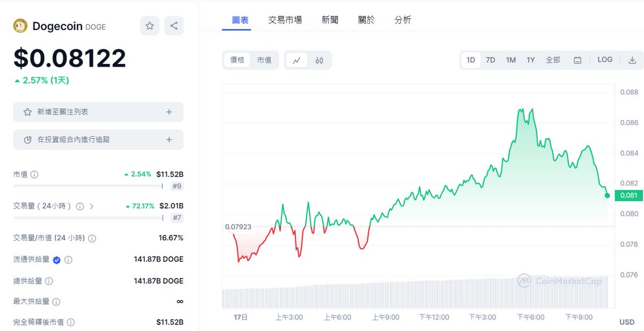This screenshot has width=644, height=331.
Task: Switch to candlestick chart view
Action: click(319, 60)
